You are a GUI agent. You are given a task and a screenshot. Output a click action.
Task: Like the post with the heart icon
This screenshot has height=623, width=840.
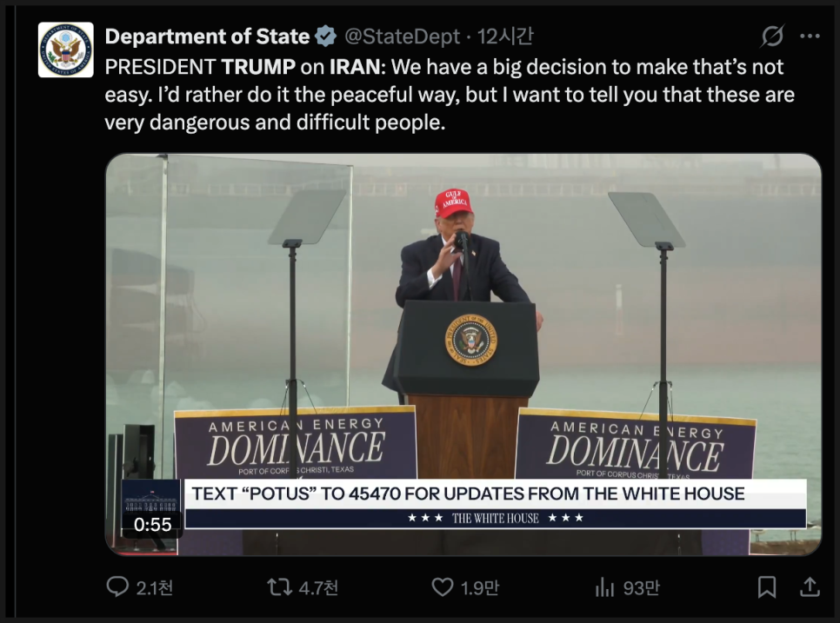(x=443, y=587)
